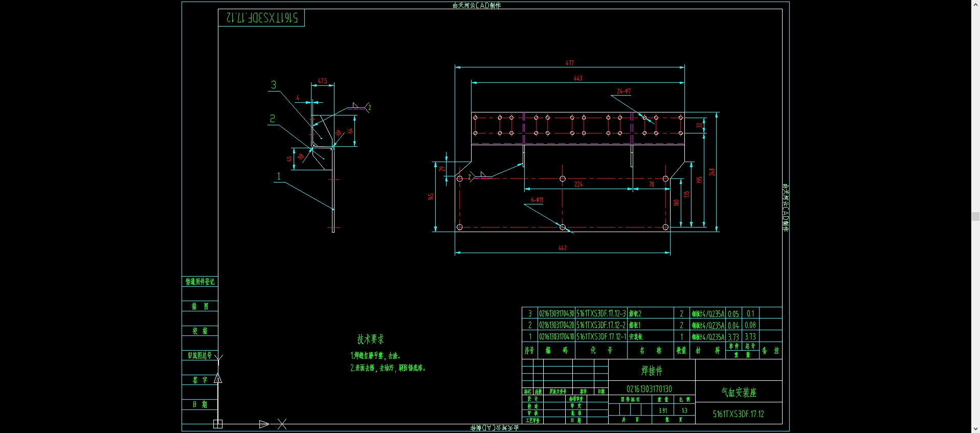
Task: Select part balloon number 3 in side view
Action: [274, 85]
